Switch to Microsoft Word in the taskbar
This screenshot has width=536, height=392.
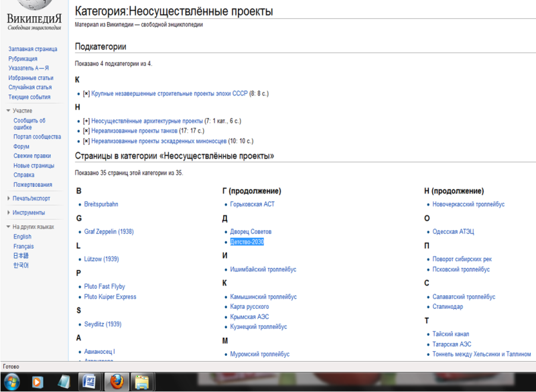pyautogui.click(x=88, y=381)
